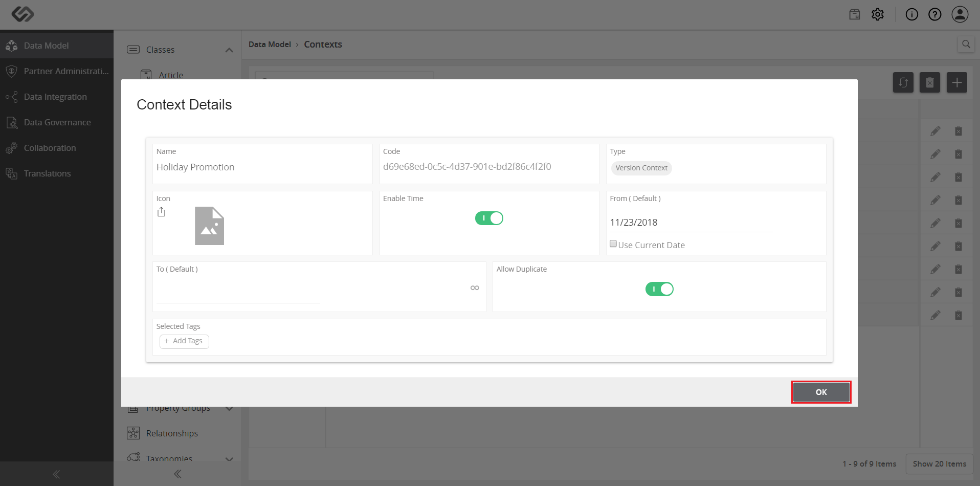Collapse the secondary panel with double arrows
Screen dimensions: 980x486
point(177,474)
